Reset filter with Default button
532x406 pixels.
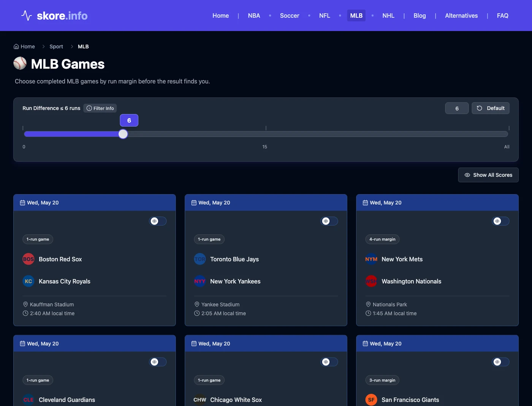point(491,108)
